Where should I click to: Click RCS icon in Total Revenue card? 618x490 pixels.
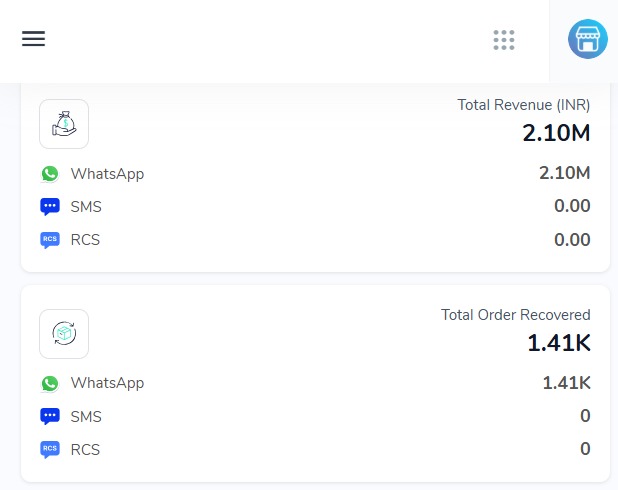pyautogui.click(x=50, y=240)
